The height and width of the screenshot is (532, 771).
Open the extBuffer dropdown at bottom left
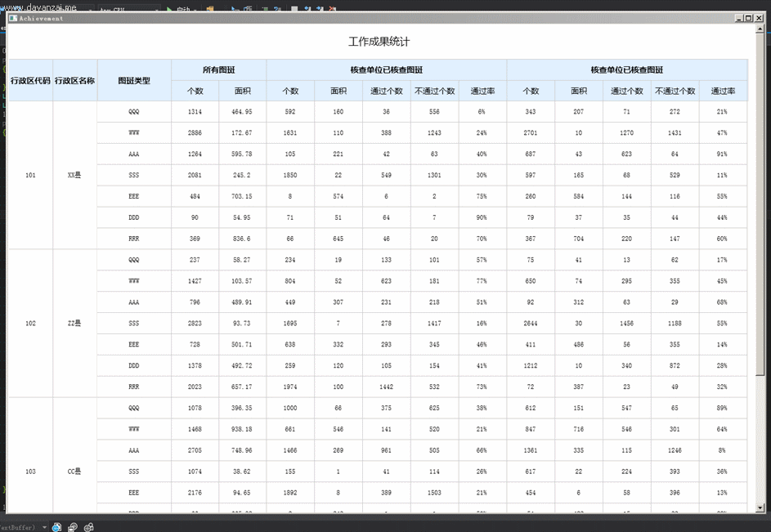(x=43, y=526)
